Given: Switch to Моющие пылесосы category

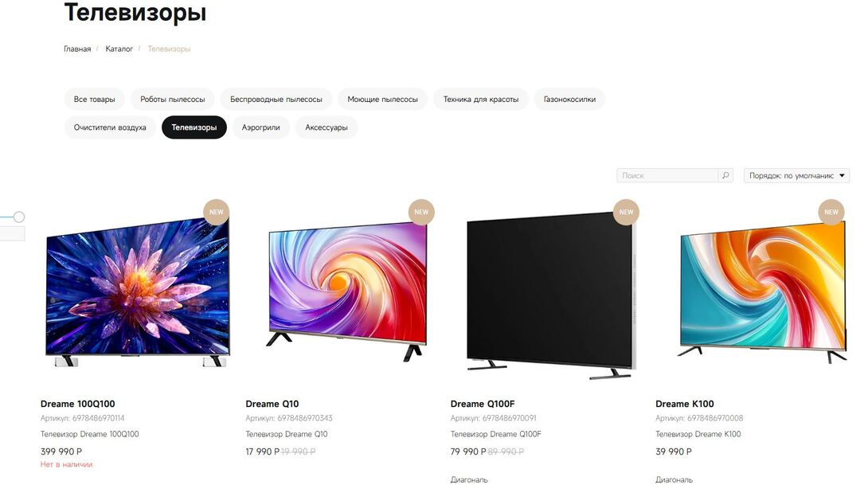Looking at the screenshot, I should (382, 99).
